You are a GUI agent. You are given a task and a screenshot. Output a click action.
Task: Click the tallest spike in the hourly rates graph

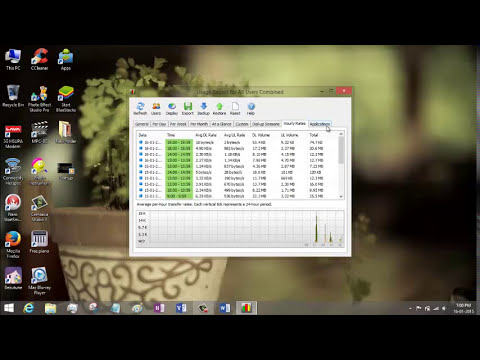coord(316,228)
